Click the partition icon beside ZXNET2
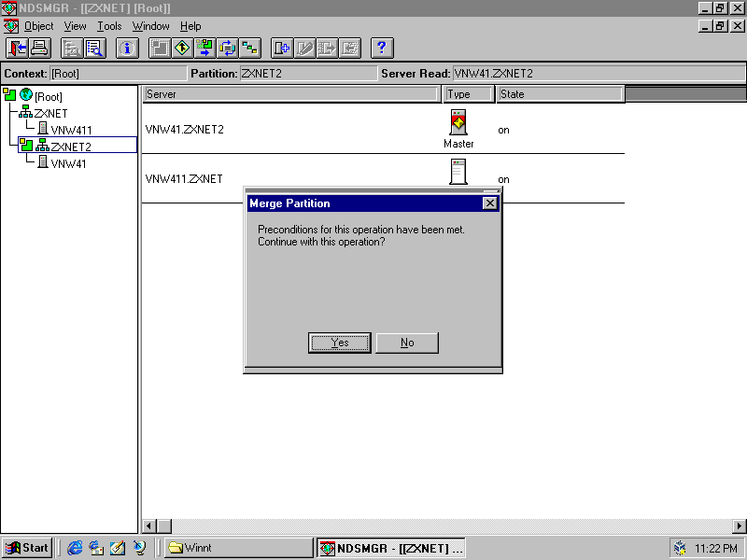Viewport: 747px width, 560px height. 26,145
